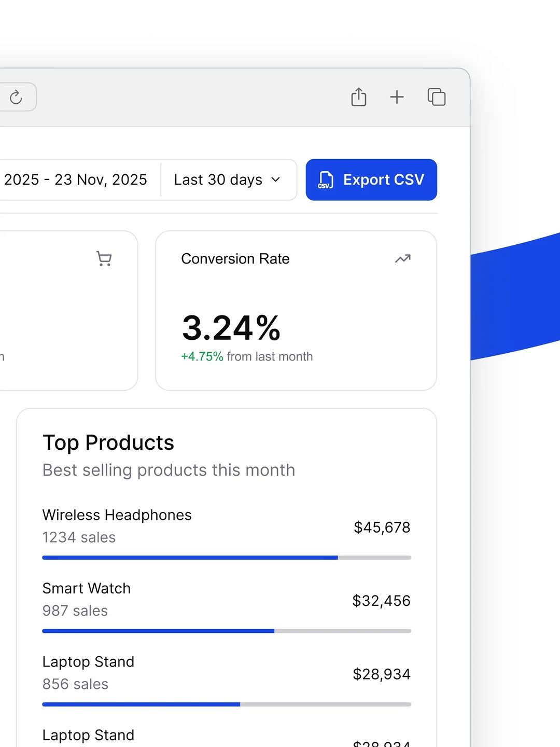Click the Wireless Headphones sales progress bar
This screenshot has width=560, height=747.
click(x=227, y=557)
